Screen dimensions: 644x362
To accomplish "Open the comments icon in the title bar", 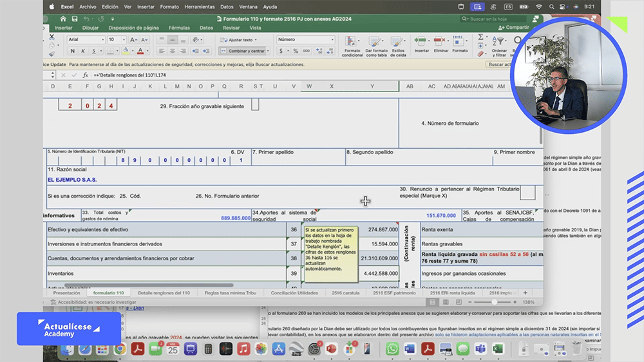I will pyautogui.click(x=536, y=19).
